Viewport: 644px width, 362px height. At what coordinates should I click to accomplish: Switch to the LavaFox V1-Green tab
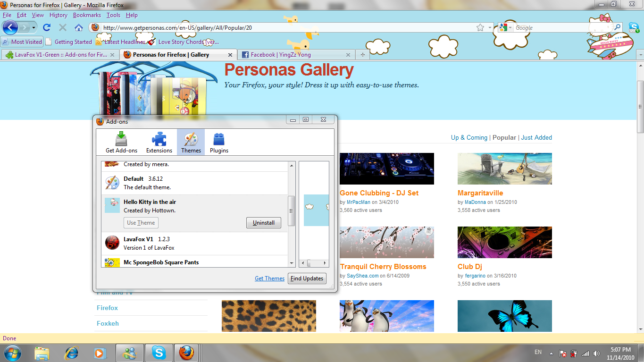tap(60, 55)
